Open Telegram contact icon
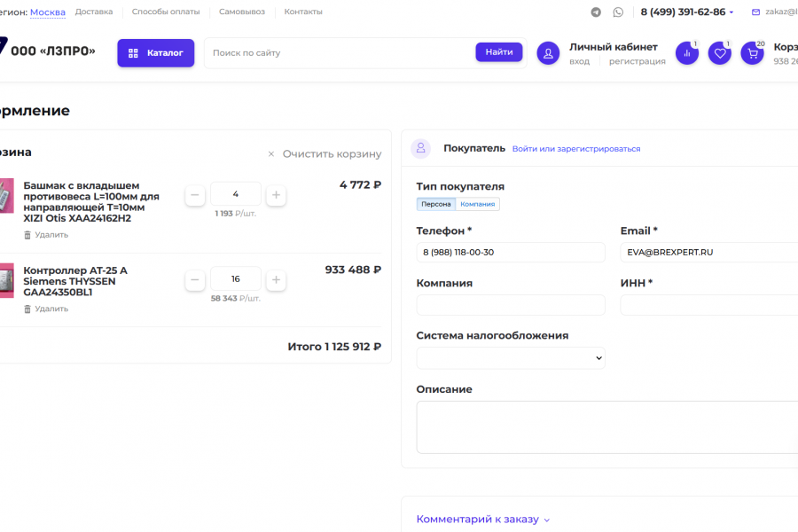Image resolution: width=798 pixels, height=532 pixels. click(x=596, y=12)
